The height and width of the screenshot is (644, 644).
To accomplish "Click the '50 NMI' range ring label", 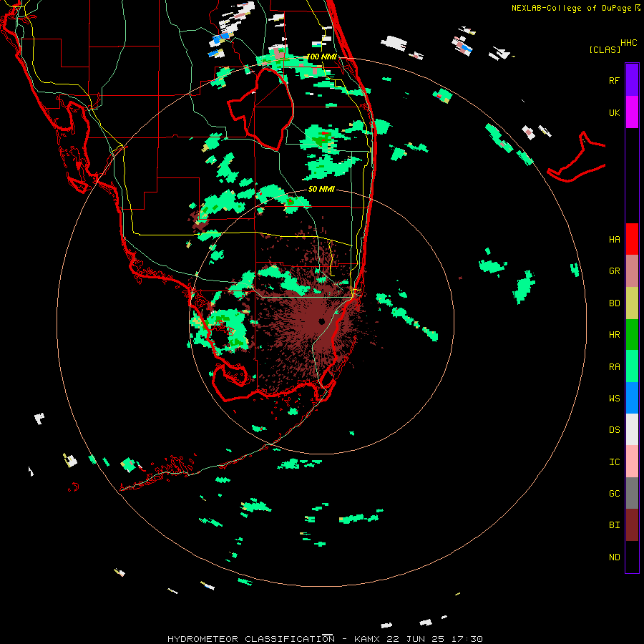I will click(x=321, y=189).
